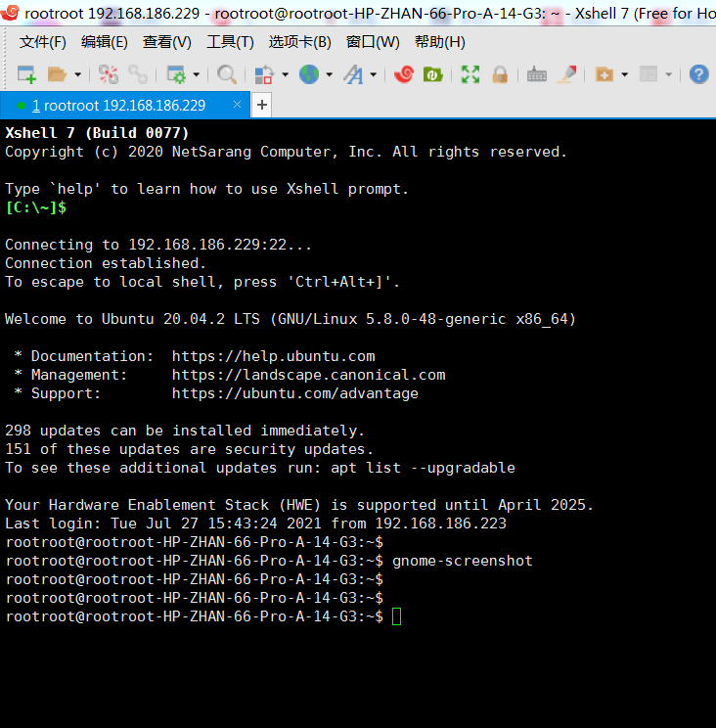
Task: Open the 文件(F) menu
Action: coord(43,42)
